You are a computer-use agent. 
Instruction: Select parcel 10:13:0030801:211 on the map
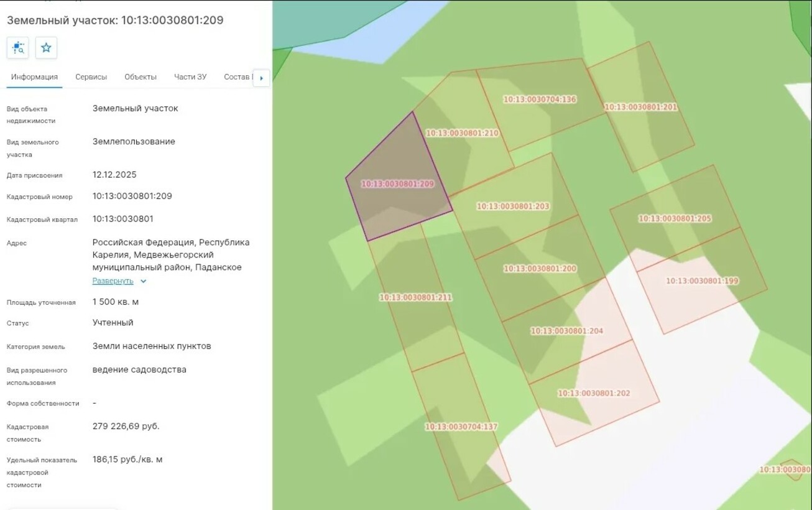click(415, 297)
